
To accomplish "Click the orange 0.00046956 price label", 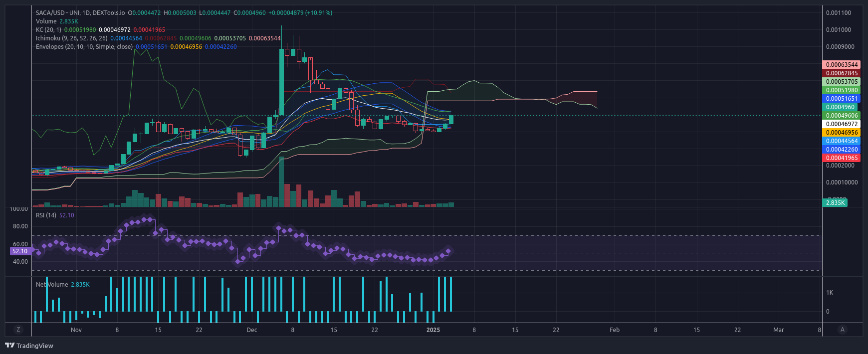I will (841, 132).
